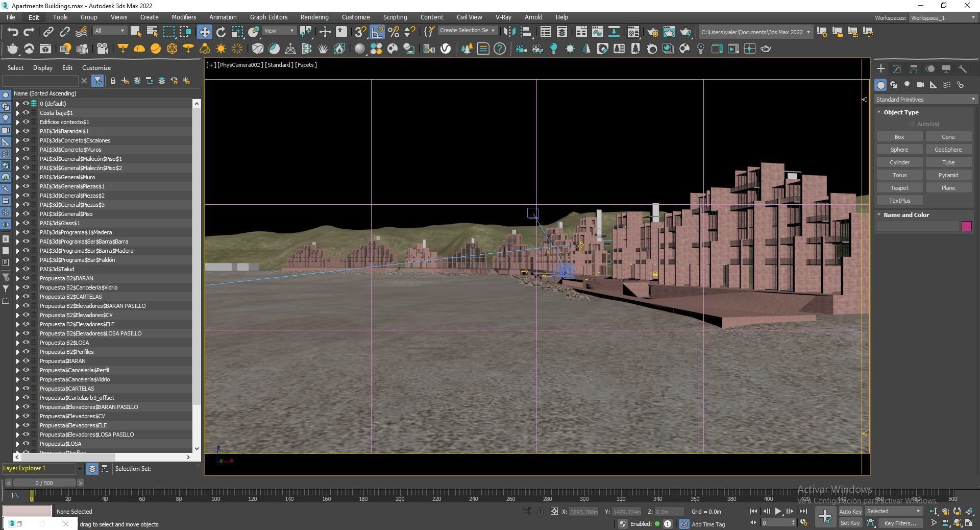Click the GeoSphere button
Image resolution: width=980 pixels, height=530 pixels.
tap(948, 150)
